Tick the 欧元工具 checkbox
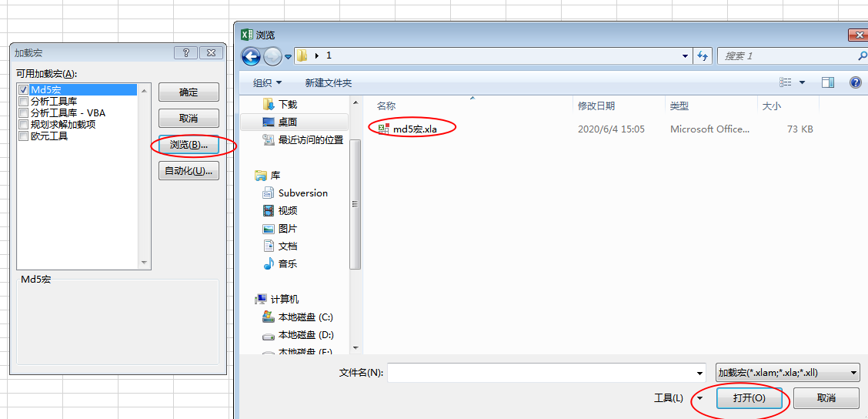The width and height of the screenshot is (868, 419). pos(23,136)
